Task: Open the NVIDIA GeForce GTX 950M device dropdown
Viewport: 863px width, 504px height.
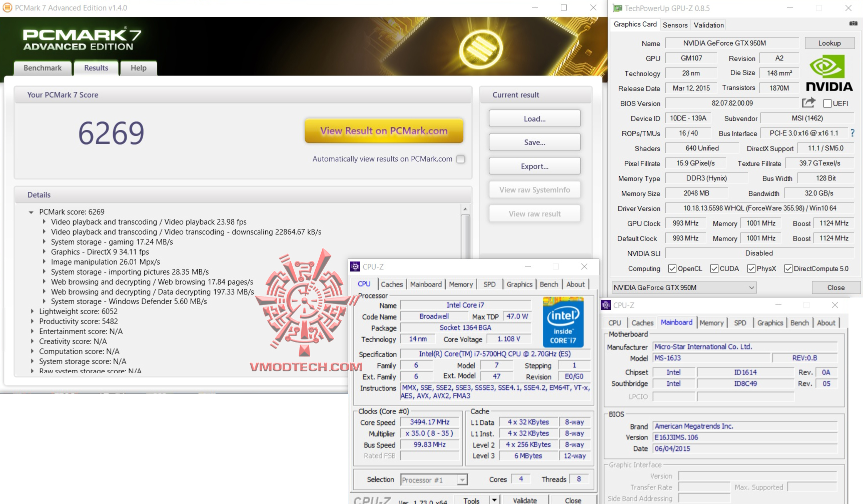Action: click(684, 287)
